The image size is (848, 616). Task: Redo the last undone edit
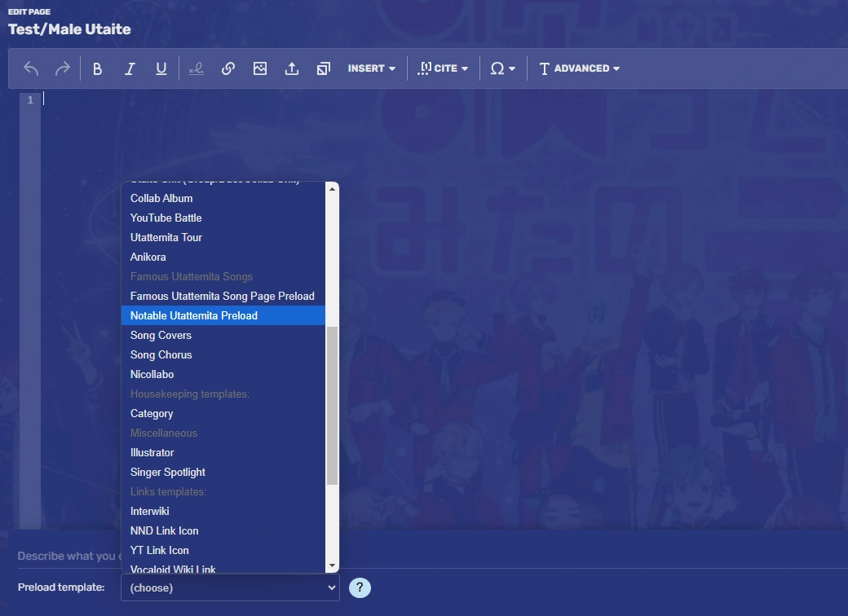click(x=63, y=68)
